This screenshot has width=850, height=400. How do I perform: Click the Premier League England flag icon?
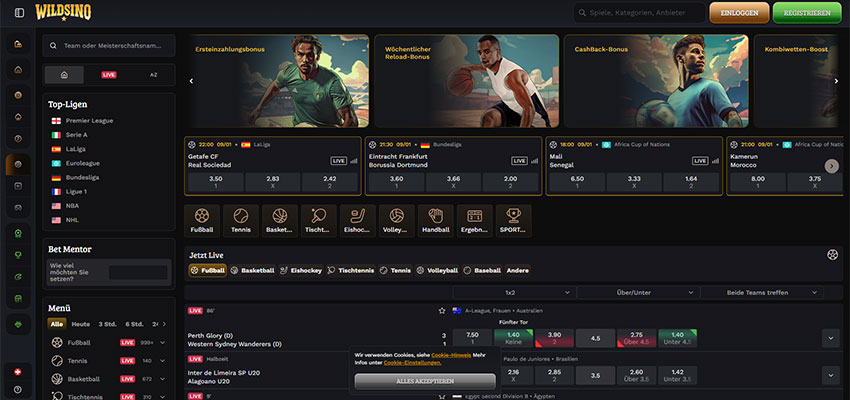click(56, 120)
